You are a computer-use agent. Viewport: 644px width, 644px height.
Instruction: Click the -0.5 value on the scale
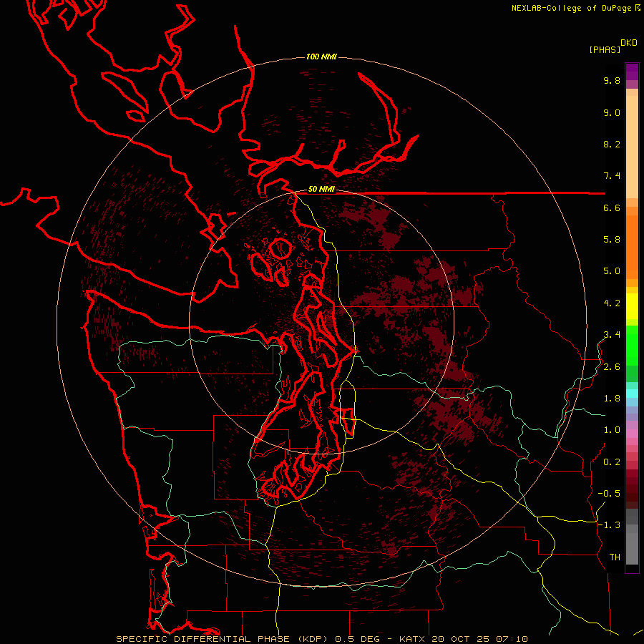point(609,494)
